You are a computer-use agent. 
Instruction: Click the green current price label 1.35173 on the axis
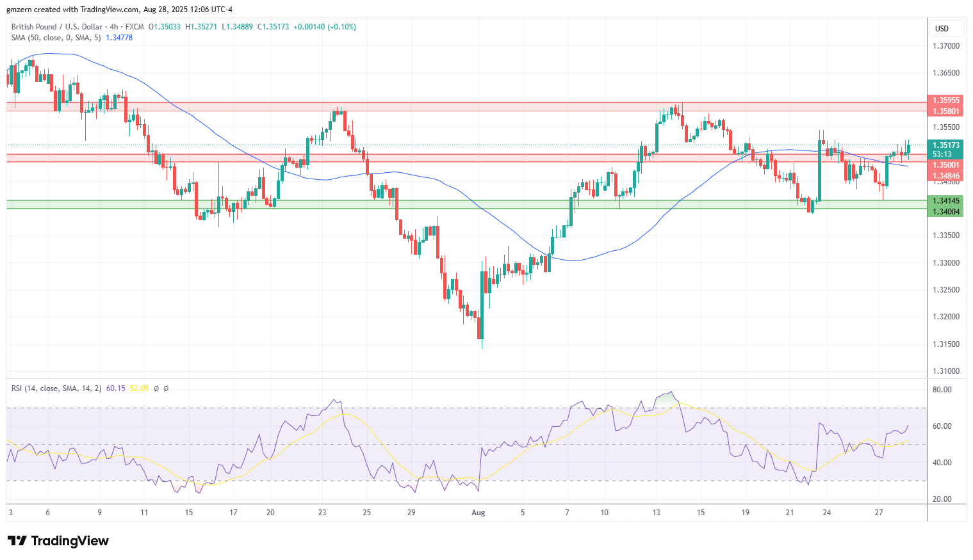[x=945, y=145]
